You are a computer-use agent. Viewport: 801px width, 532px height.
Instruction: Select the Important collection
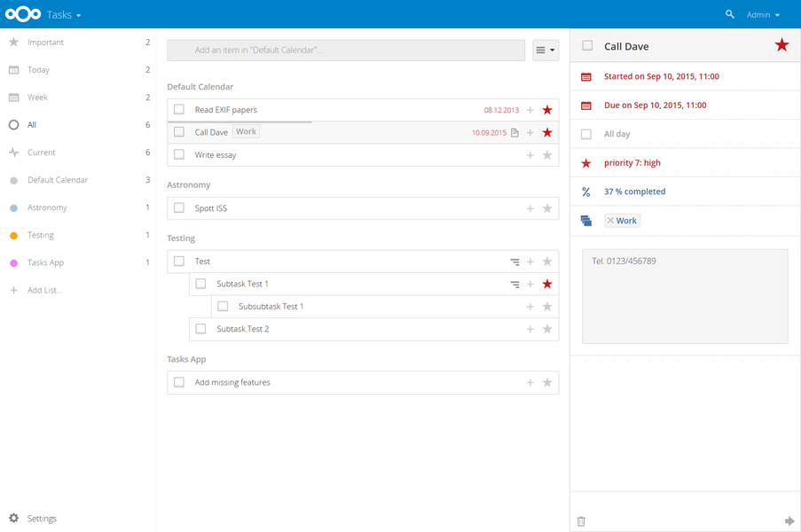click(78, 43)
